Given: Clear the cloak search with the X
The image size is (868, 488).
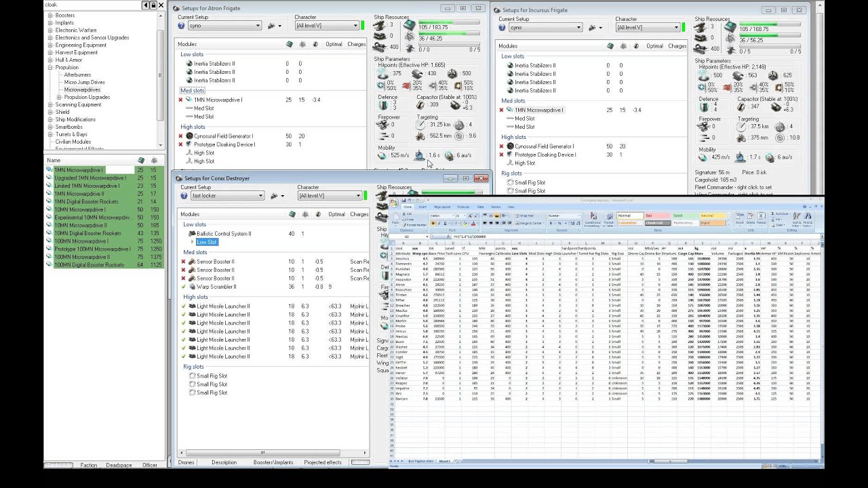Looking at the screenshot, I should [161, 5].
